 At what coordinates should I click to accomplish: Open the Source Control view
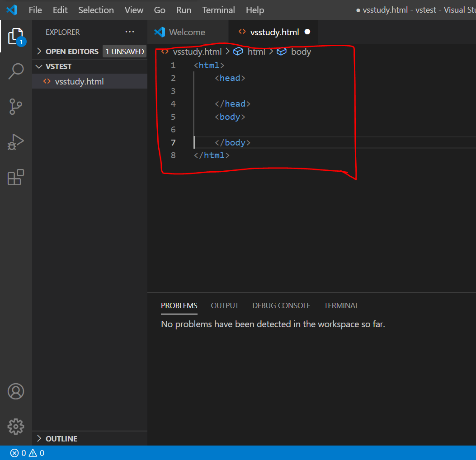point(16,107)
